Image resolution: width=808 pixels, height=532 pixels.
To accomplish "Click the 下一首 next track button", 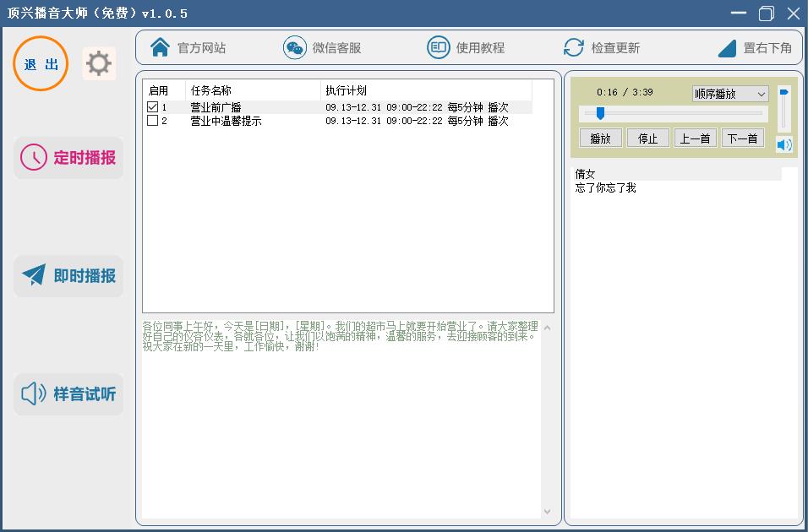I will pos(743,138).
